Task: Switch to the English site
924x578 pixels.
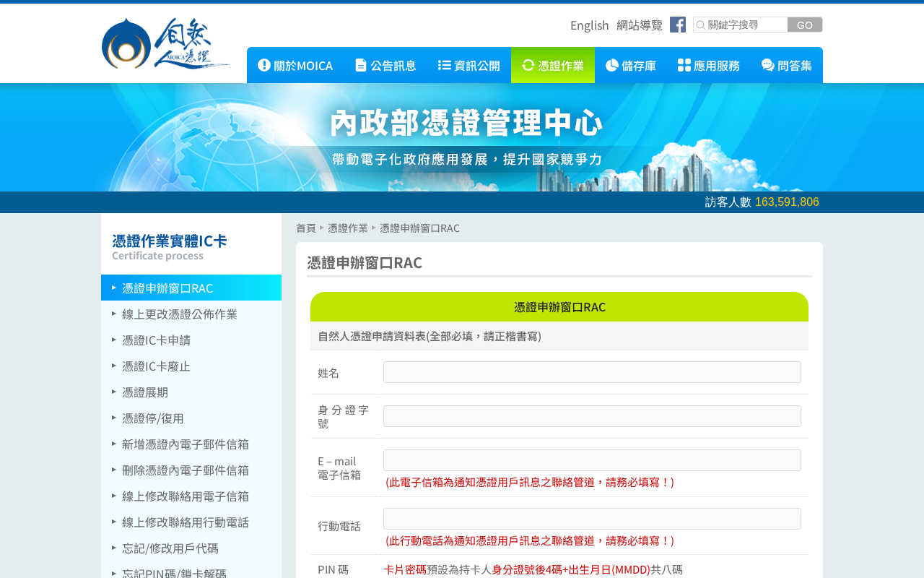Action: coord(590,25)
